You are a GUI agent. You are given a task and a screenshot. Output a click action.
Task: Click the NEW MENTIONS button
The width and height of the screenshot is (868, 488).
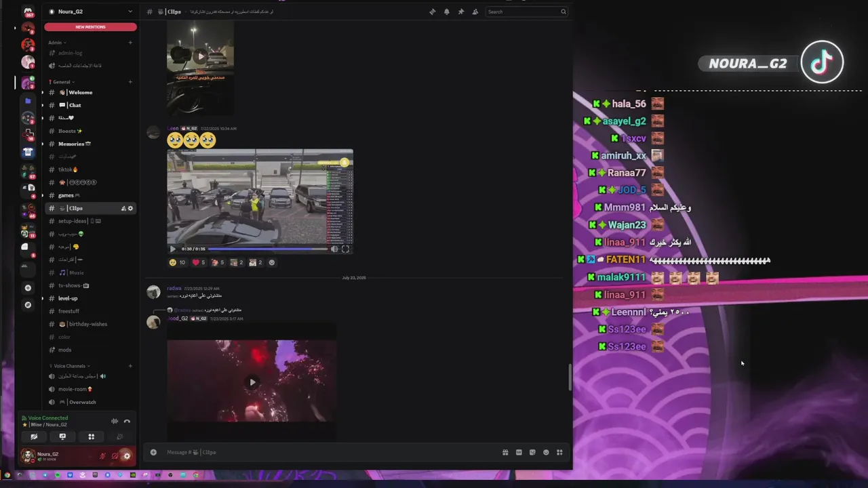(90, 27)
